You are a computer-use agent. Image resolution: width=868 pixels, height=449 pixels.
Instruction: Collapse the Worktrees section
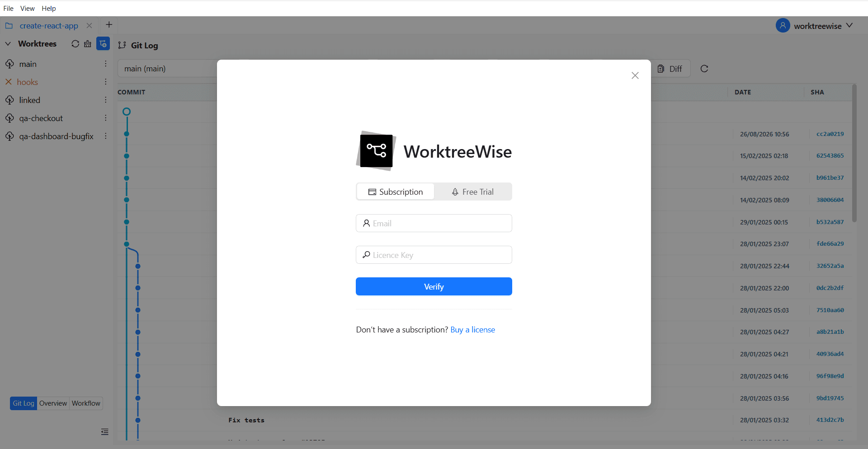[x=8, y=44]
